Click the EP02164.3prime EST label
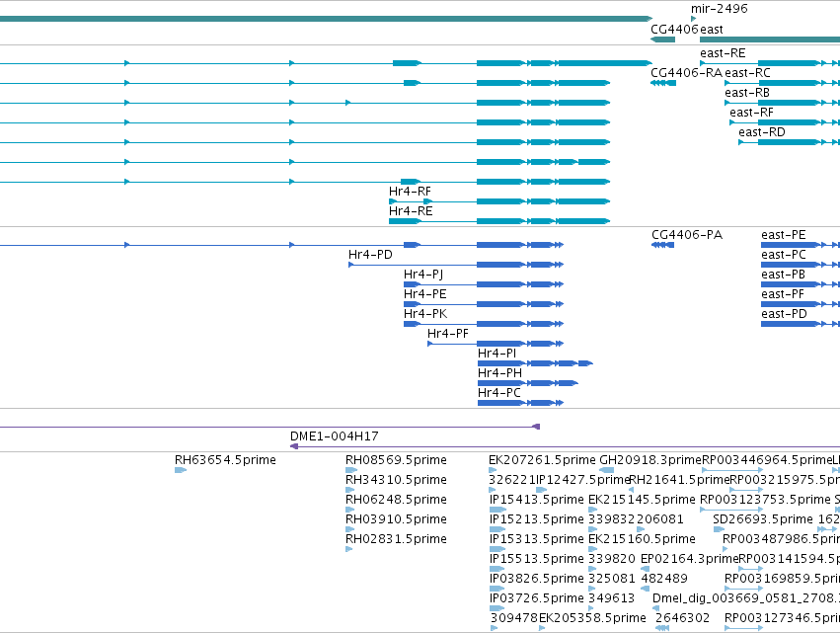 (x=689, y=559)
